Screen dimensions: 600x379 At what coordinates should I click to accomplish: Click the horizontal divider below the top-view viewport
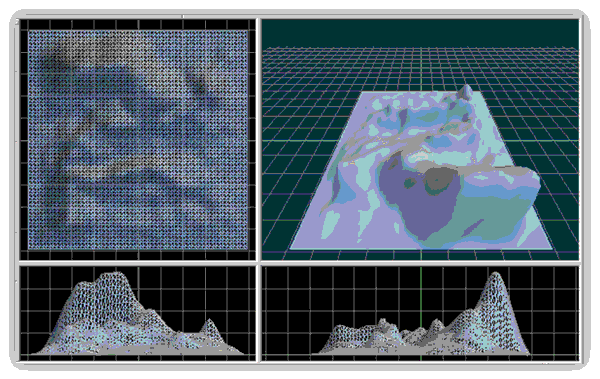click(x=138, y=263)
